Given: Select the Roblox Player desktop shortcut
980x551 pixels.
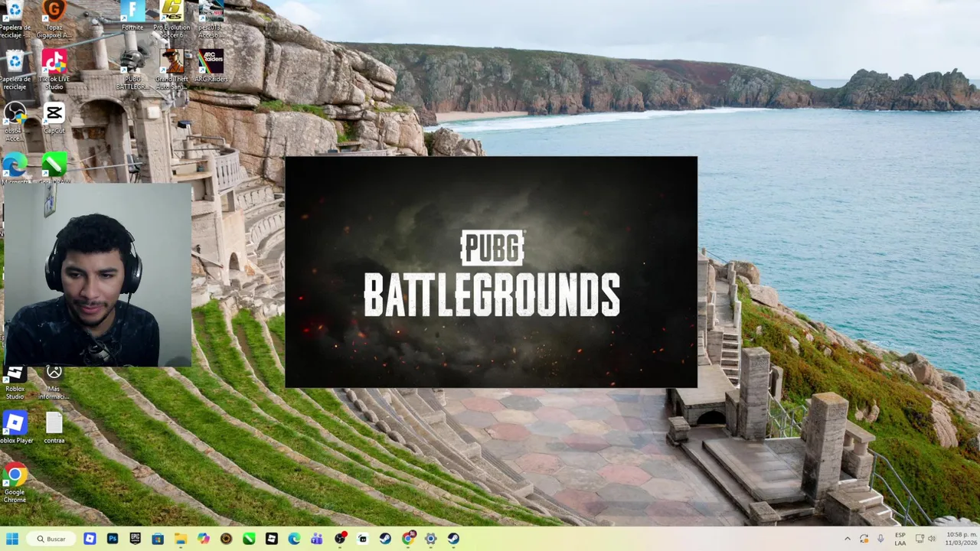Looking at the screenshot, I should pos(15,427).
